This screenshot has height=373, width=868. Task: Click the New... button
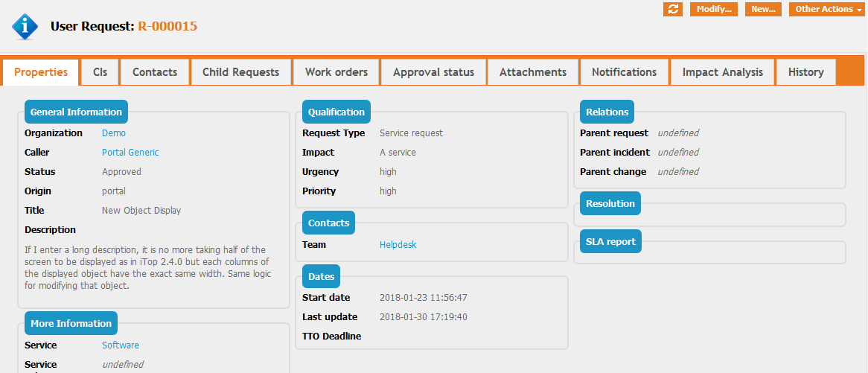(763, 9)
